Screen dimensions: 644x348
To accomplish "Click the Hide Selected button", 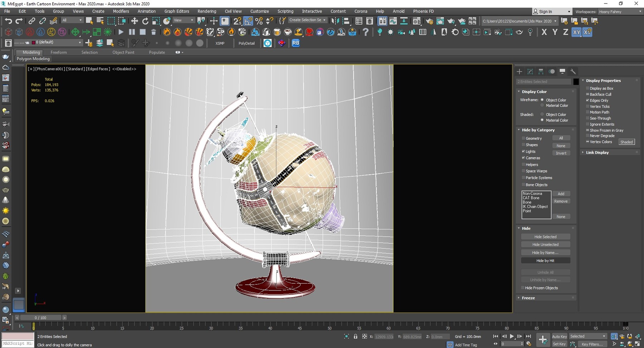I will (x=546, y=236).
